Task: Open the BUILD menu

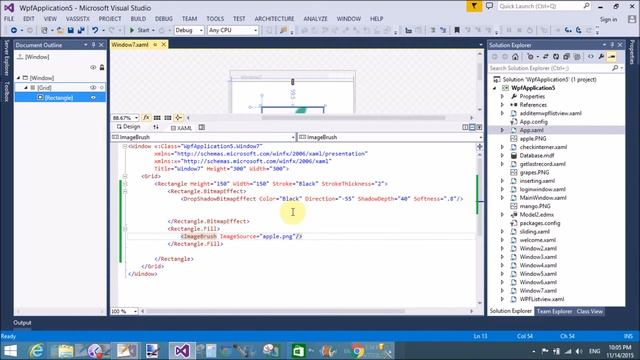Action: [138, 19]
